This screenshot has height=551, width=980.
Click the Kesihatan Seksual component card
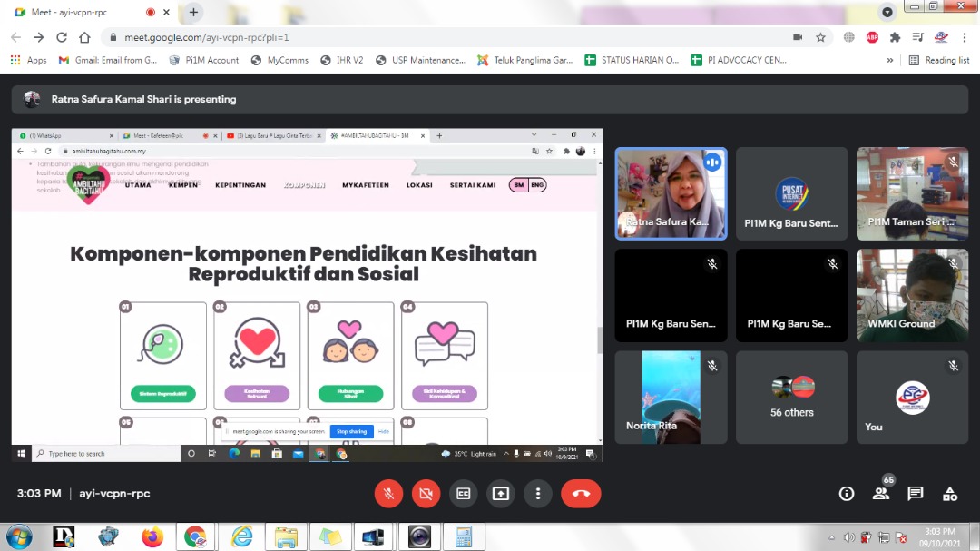tap(257, 356)
